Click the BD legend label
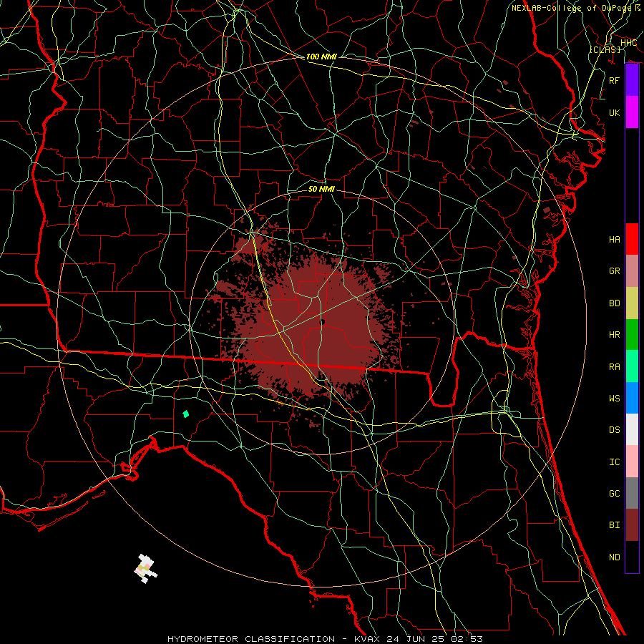The width and height of the screenshot is (644, 644). (x=615, y=303)
